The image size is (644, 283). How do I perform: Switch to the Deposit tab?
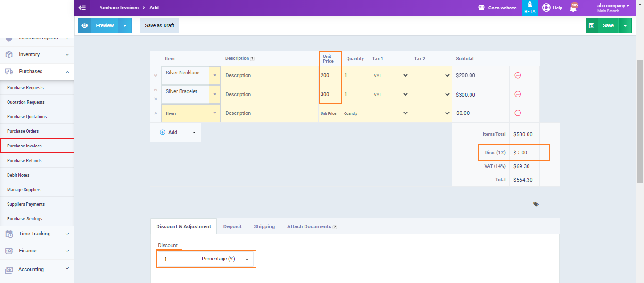[x=232, y=226]
